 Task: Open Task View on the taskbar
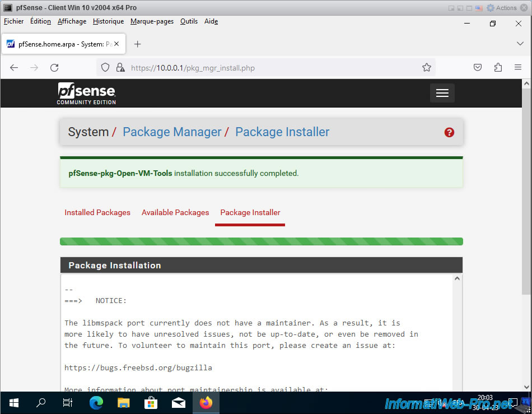click(68, 403)
